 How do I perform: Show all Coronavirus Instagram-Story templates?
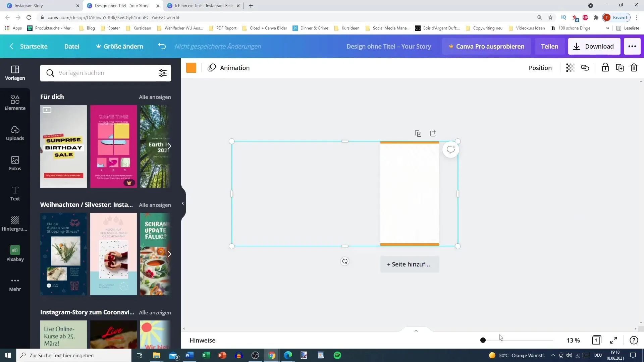pyautogui.click(x=155, y=312)
